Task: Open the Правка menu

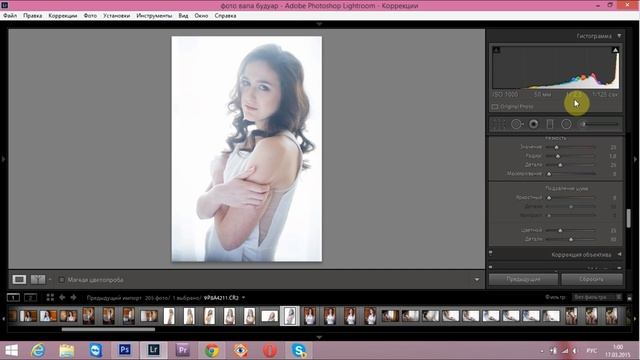Action: pyautogui.click(x=33, y=16)
